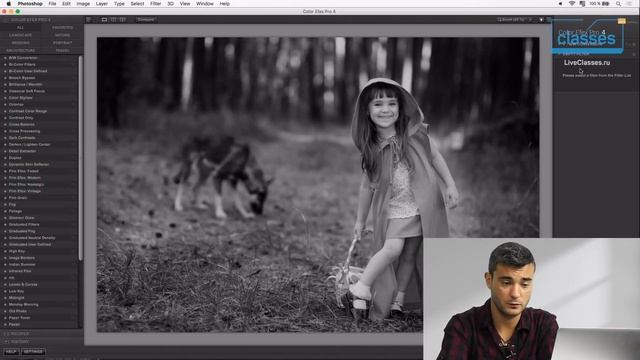
Task: Switch to LANDSCAPE filter category
Action: coord(20,35)
